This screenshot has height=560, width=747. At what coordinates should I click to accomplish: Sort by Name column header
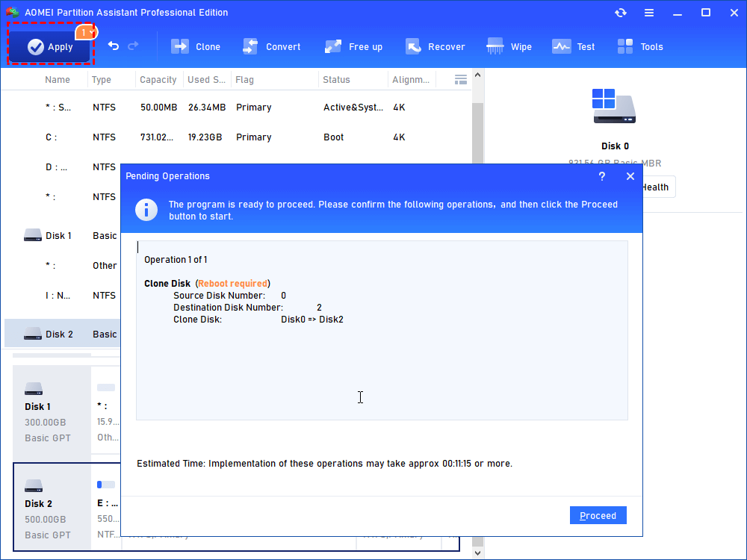coord(58,80)
